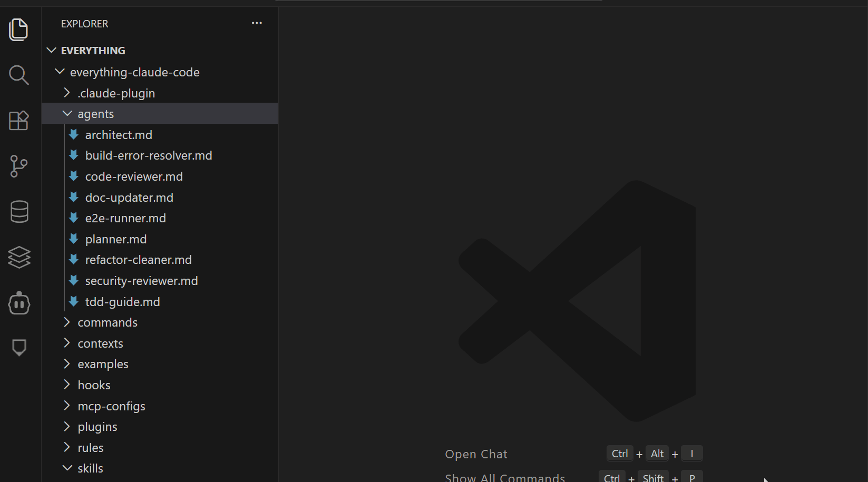The height and width of the screenshot is (482, 868).
Task: Select the plugins folder label
Action: pos(97,427)
